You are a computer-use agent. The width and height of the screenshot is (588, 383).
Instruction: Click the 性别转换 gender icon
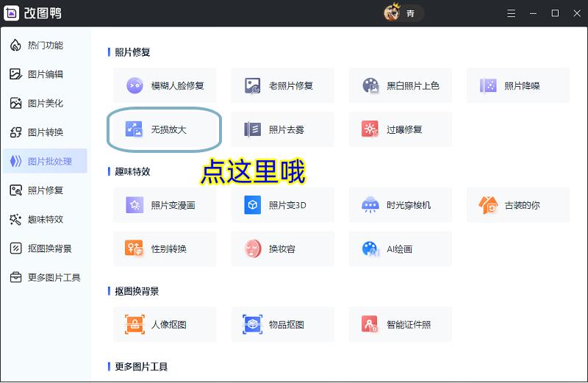pyautogui.click(x=134, y=248)
